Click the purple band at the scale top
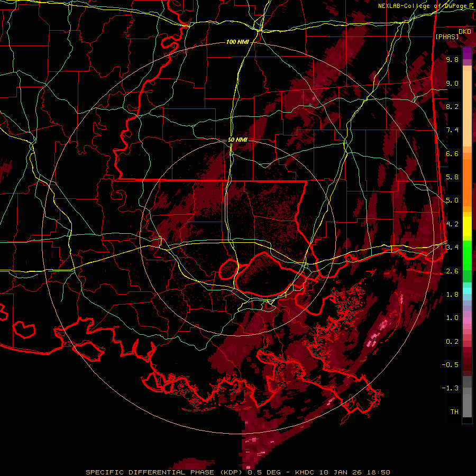The width and height of the screenshot is (476, 476). pos(467,53)
